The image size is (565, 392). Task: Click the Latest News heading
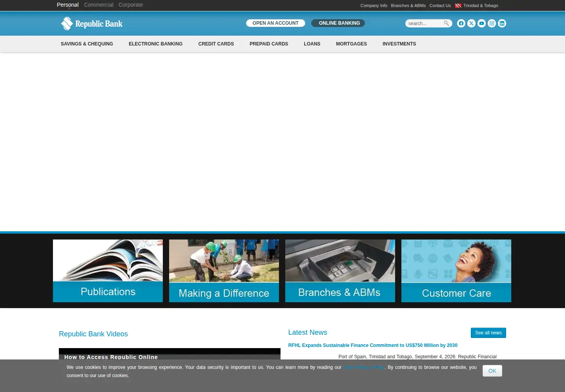308,332
